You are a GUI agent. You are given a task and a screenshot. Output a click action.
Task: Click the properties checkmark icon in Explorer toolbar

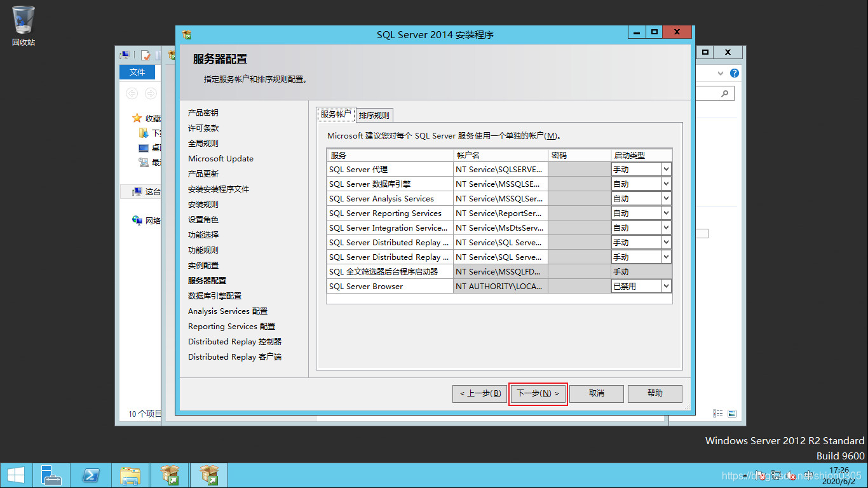(x=146, y=55)
